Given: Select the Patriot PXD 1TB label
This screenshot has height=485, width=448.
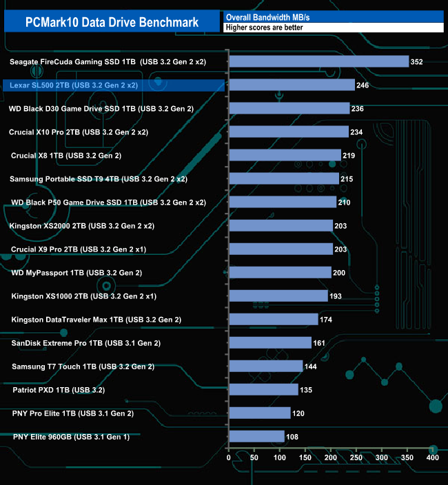Looking at the screenshot, I should pos(59,390).
